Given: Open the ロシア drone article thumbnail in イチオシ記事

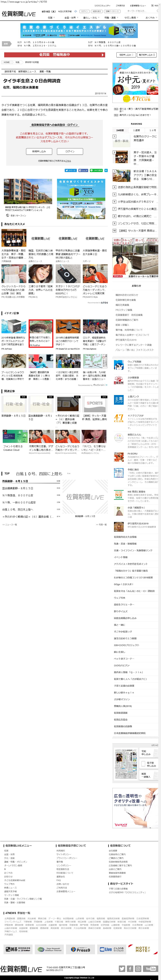Looking at the screenshot, I should coord(95,326).
